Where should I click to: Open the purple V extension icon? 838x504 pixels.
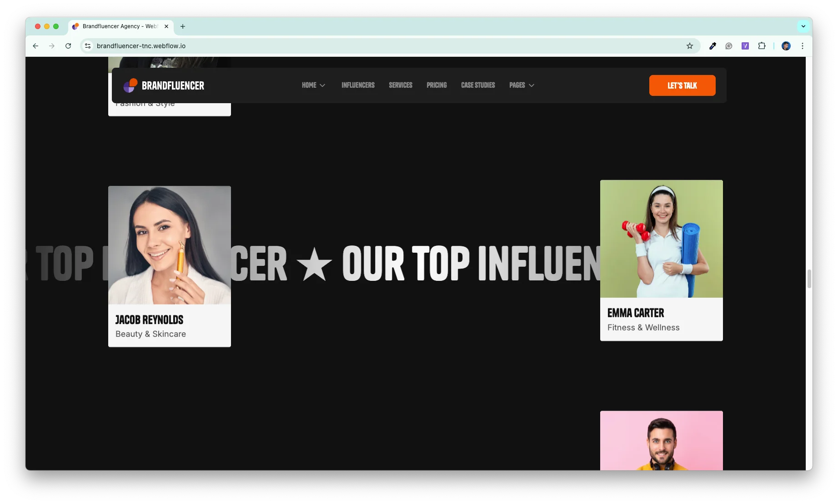tap(745, 46)
